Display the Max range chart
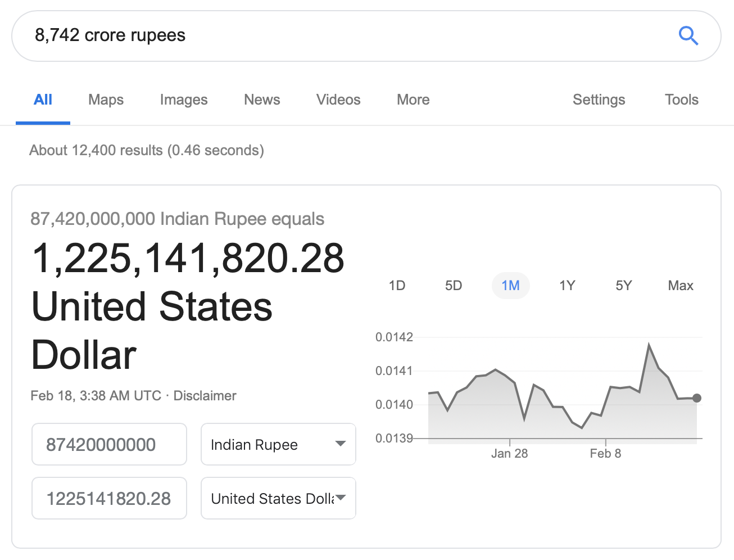734x560 pixels. (x=680, y=286)
